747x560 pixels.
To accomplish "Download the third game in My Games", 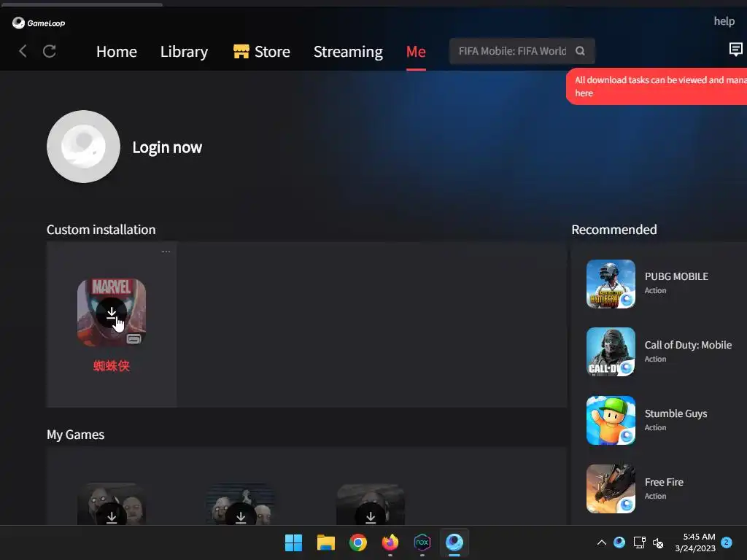I will (370, 516).
